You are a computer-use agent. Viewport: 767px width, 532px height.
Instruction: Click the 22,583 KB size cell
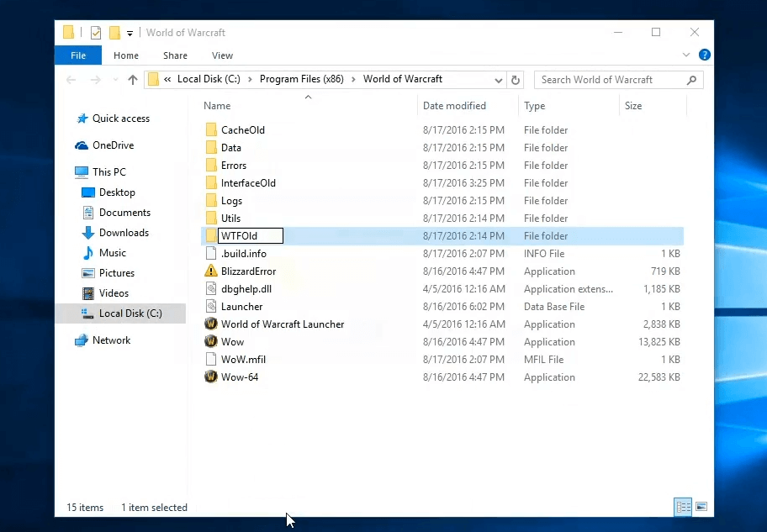click(x=659, y=377)
